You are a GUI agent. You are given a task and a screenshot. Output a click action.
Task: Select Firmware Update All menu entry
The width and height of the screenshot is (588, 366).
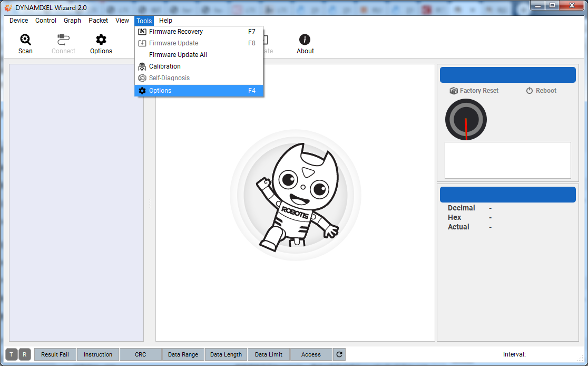[178, 55]
